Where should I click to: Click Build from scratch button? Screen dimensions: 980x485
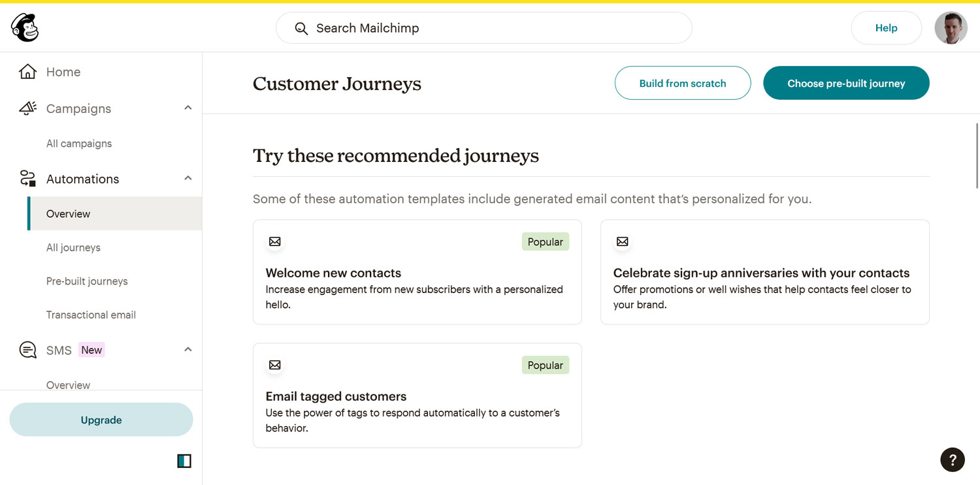(683, 83)
